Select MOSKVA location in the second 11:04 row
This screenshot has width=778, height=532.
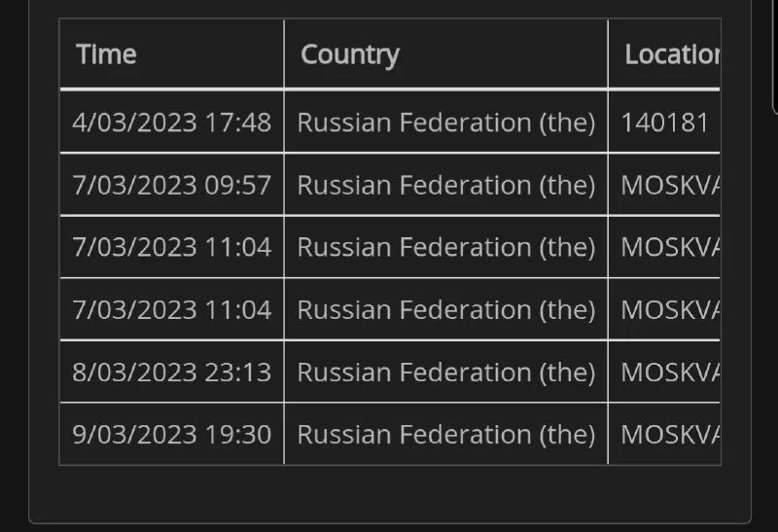point(670,309)
